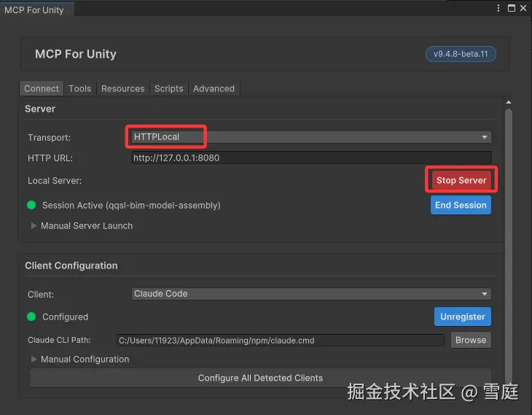The height and width of the screenshot is (415, 532).
Task: Click the green Session Active indicator
Action: point(31,205)
